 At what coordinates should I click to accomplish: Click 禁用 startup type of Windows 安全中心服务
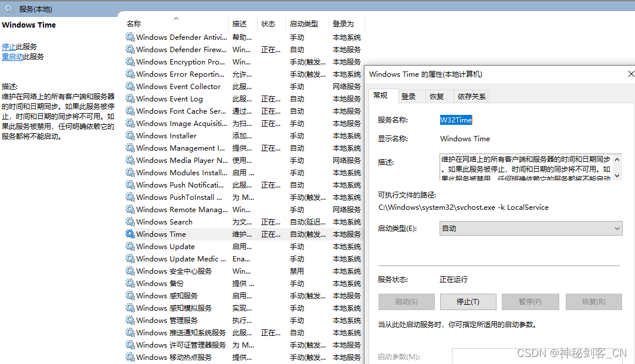297,271
